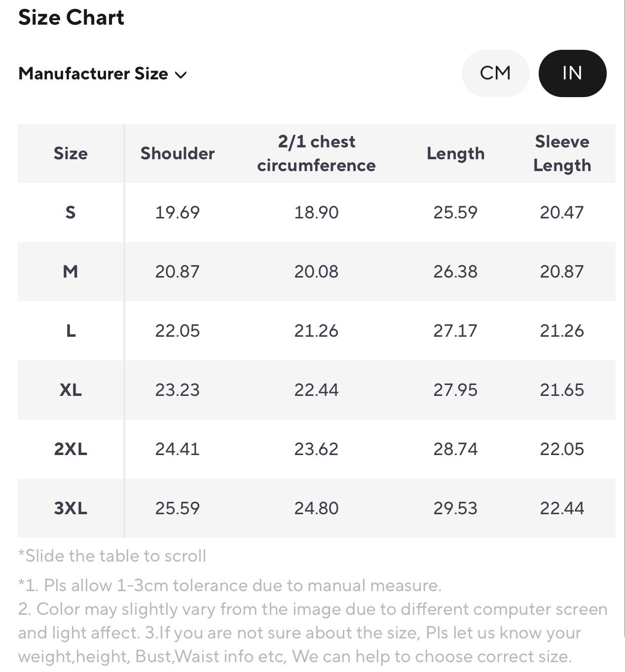
Task: Select the 3XL size row label
Action: pyautogui.click(x=71, y=508)
